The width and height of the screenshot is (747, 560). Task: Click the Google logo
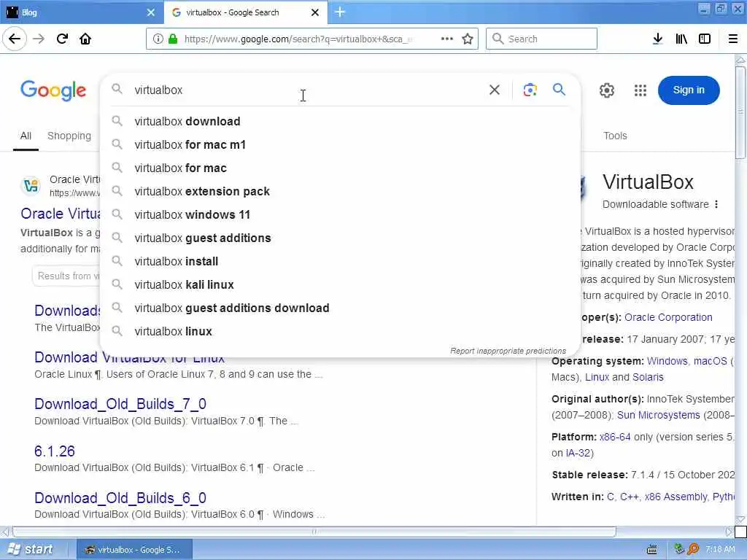coord(53,90)
